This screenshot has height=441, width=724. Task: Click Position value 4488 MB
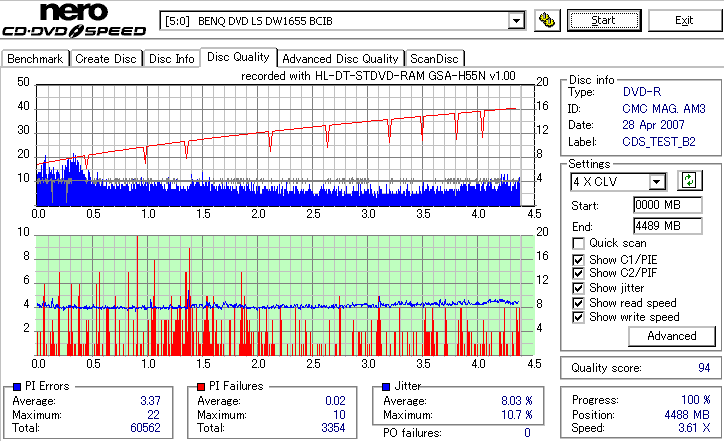(x=688, y=415)
